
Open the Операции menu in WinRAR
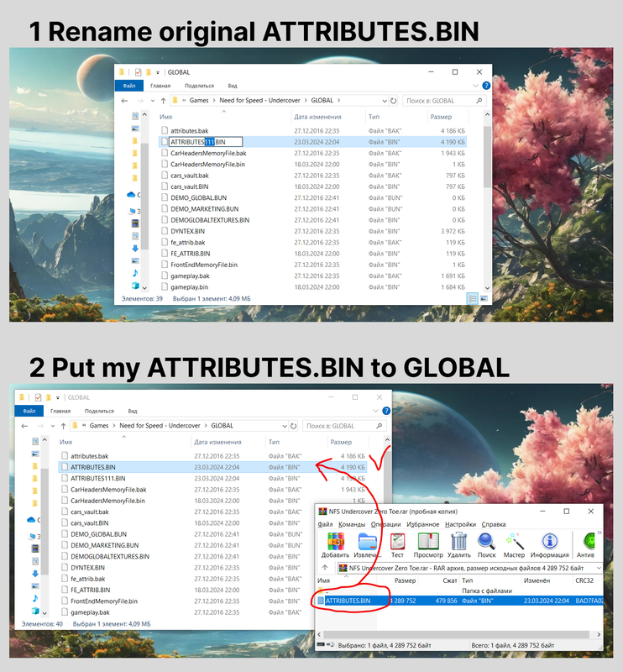(x=385, y=524)
